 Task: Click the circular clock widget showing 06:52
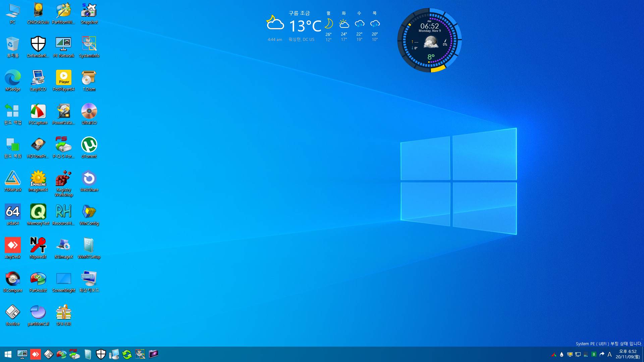point(430,40)
